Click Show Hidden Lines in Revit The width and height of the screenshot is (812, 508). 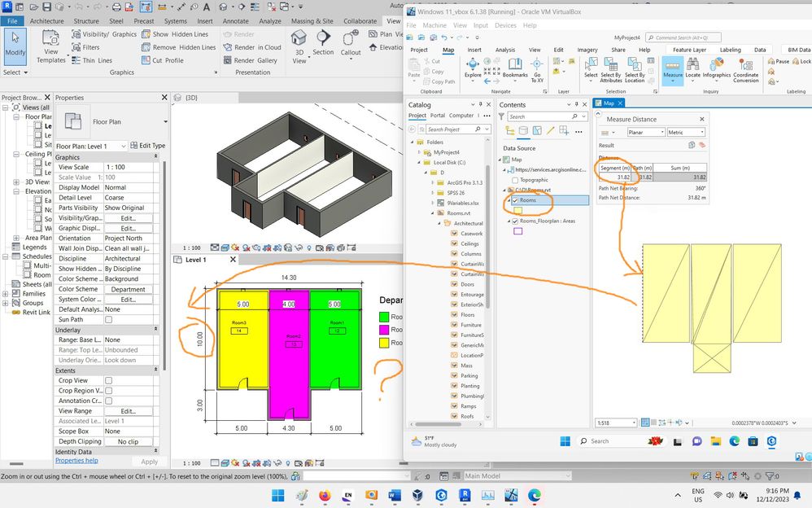click(x=175, y=34)
